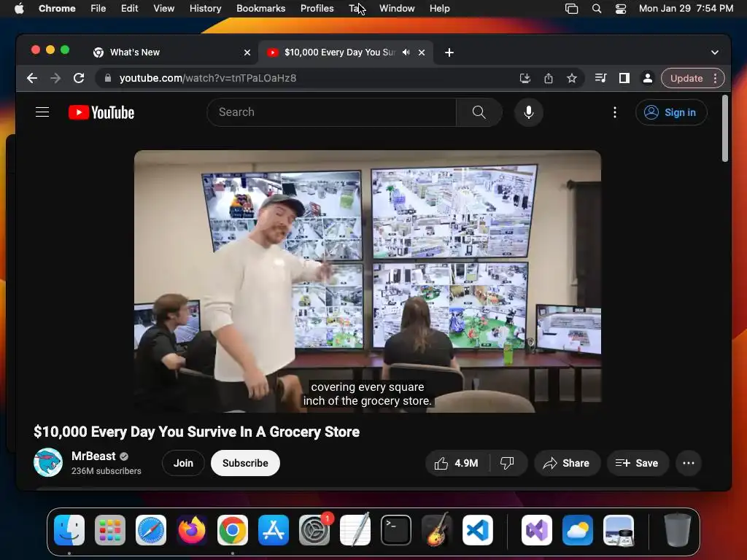Screen dimensions: 747x560
Task: Open Finder from the Dock
Action: (69, 530)
